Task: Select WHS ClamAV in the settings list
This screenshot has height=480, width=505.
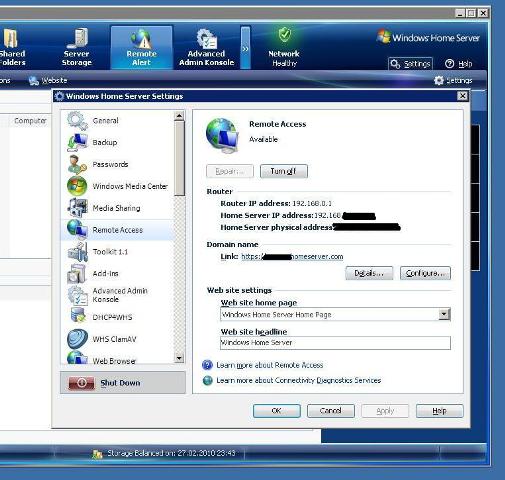Action: 118,339
